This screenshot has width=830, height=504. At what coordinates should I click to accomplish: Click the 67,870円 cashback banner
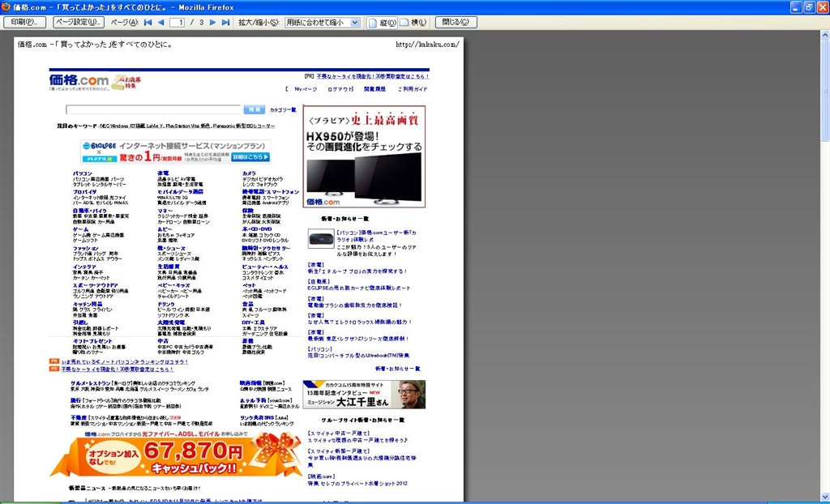pos(176,455)
